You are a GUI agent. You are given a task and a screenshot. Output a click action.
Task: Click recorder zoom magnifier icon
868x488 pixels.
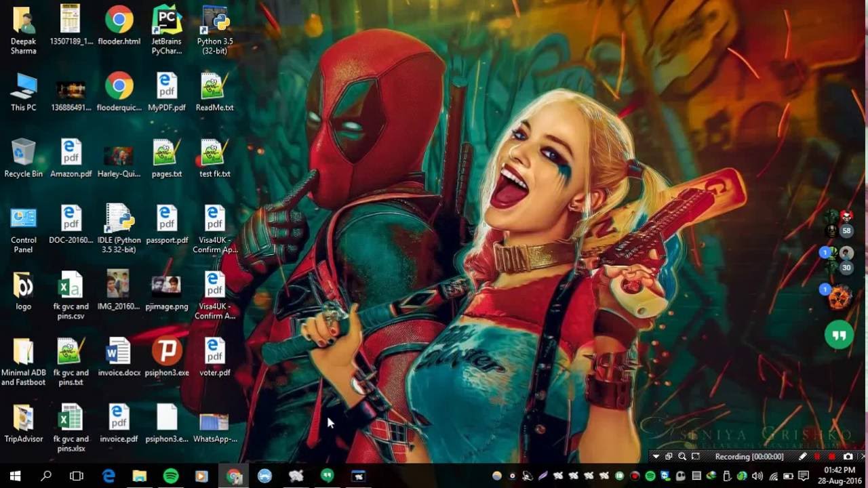(682, 457)
